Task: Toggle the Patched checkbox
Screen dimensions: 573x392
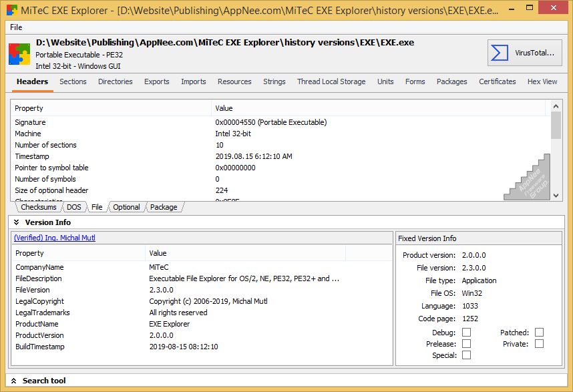Action: pyautogui.click(x=539, y=333)
